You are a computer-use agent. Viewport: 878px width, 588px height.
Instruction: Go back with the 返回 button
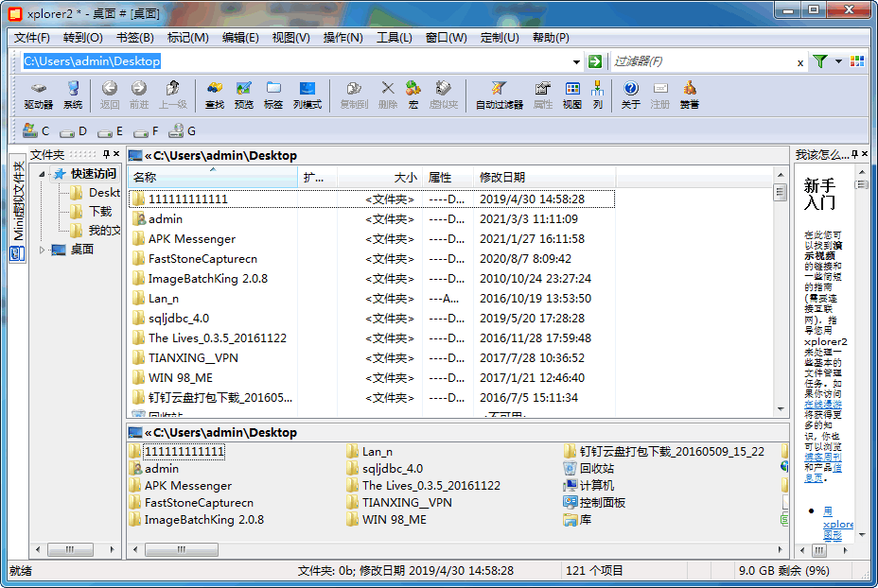(109, 95)
